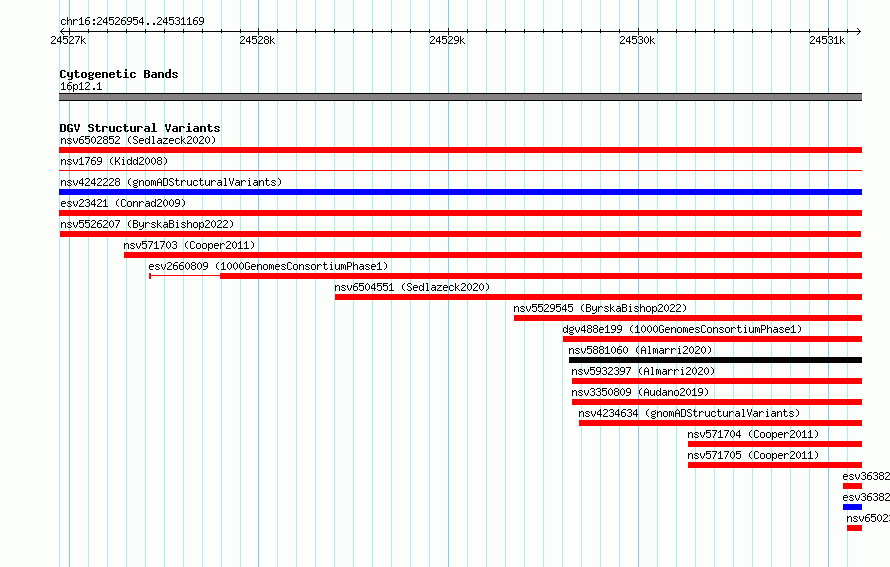Select the red bar for nsv6504551

tap(598, 297)
